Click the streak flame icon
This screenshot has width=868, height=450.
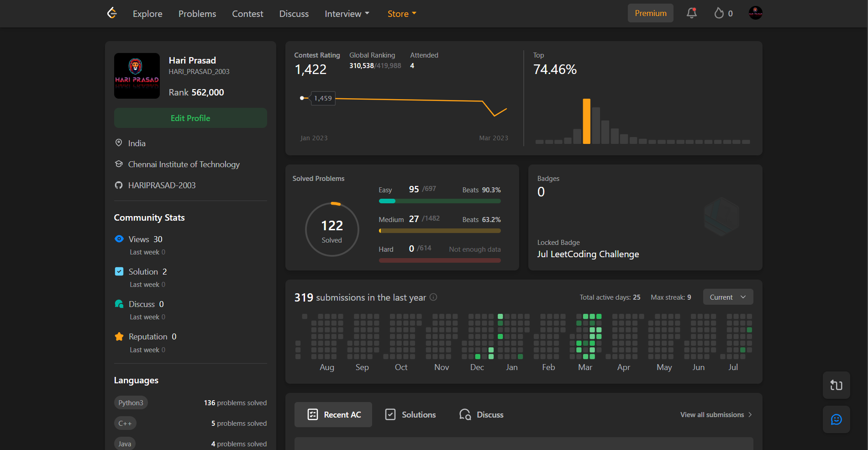click(719, 13)
